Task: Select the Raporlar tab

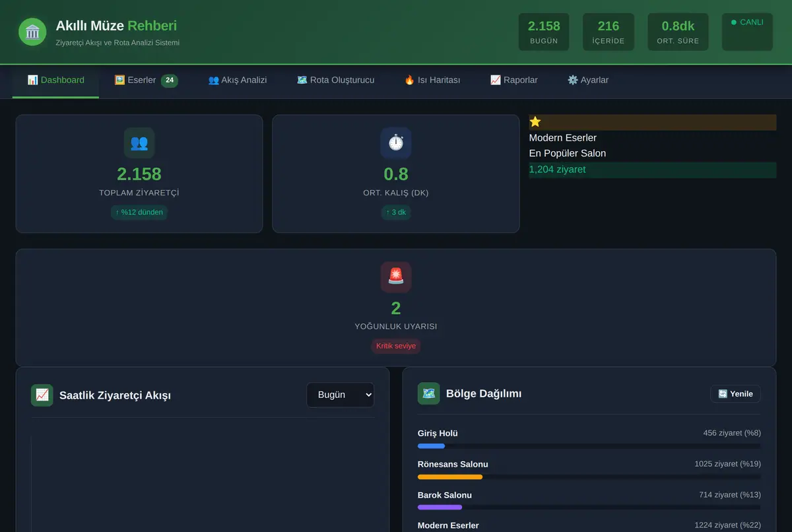Action: click(x=513, y=81)
